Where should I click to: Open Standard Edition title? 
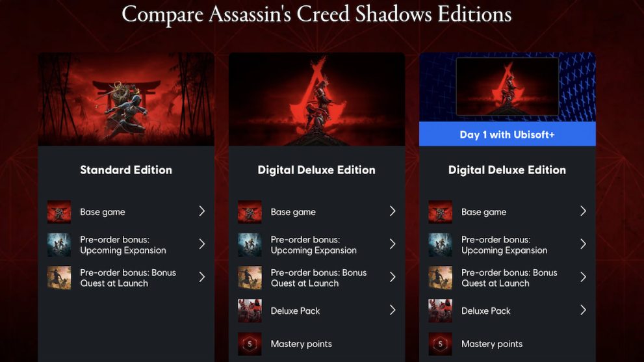(x=126, y=170)
